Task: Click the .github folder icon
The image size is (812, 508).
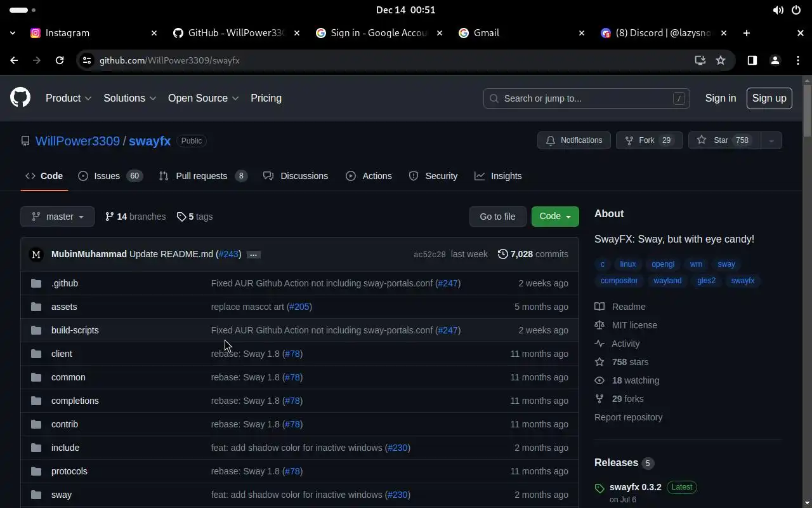Action: 36,283
